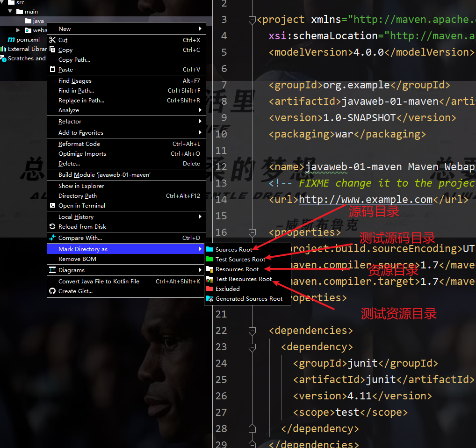Viewport: 476px width, 448px height.
Task: Click the Open in Terminal icon
Action: click(x=52, y=205)
